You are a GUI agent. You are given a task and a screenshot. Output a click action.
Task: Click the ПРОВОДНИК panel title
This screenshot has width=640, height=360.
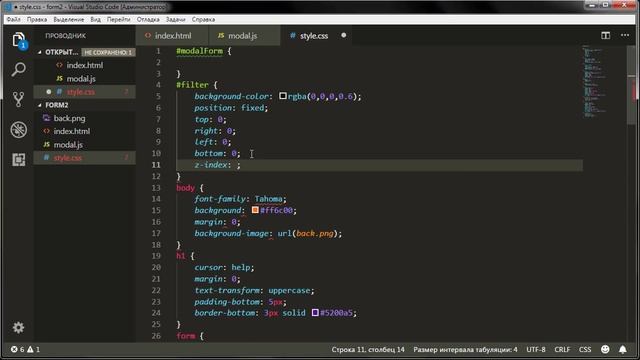(65, 36)
